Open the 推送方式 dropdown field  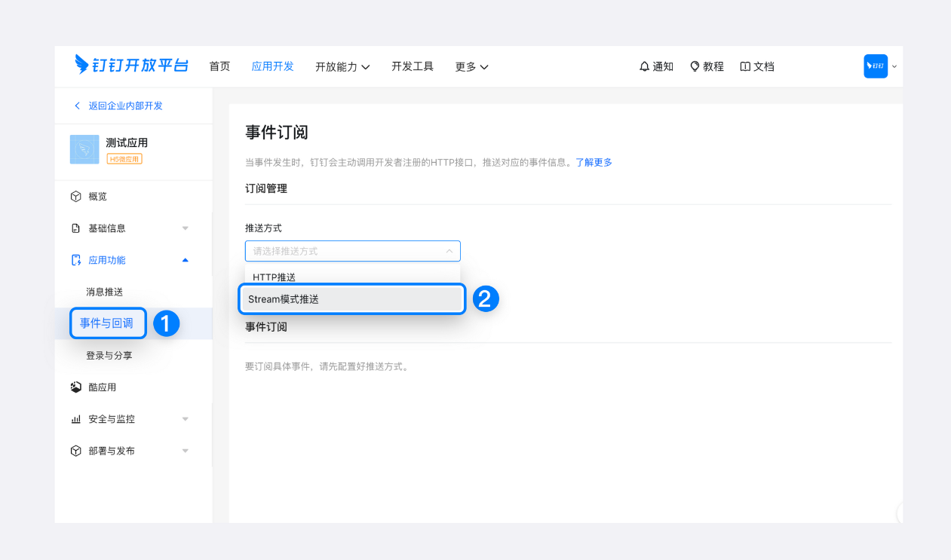[352, 251]
